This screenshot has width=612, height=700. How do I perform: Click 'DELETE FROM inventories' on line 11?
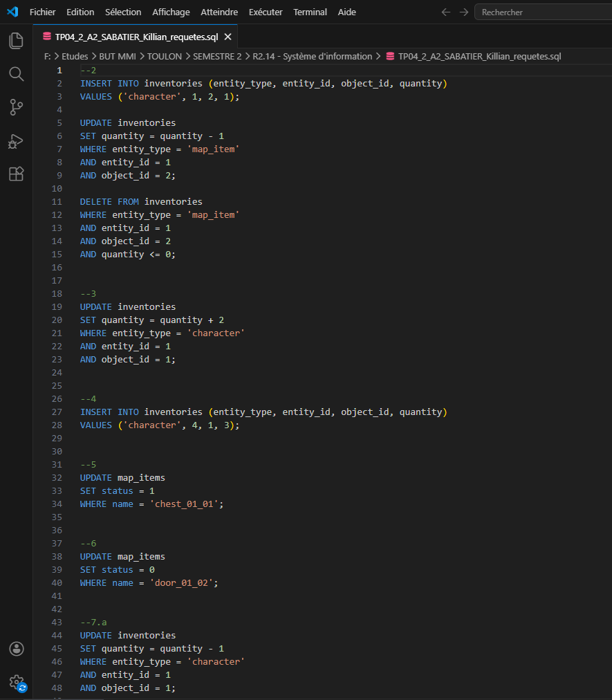141,202
